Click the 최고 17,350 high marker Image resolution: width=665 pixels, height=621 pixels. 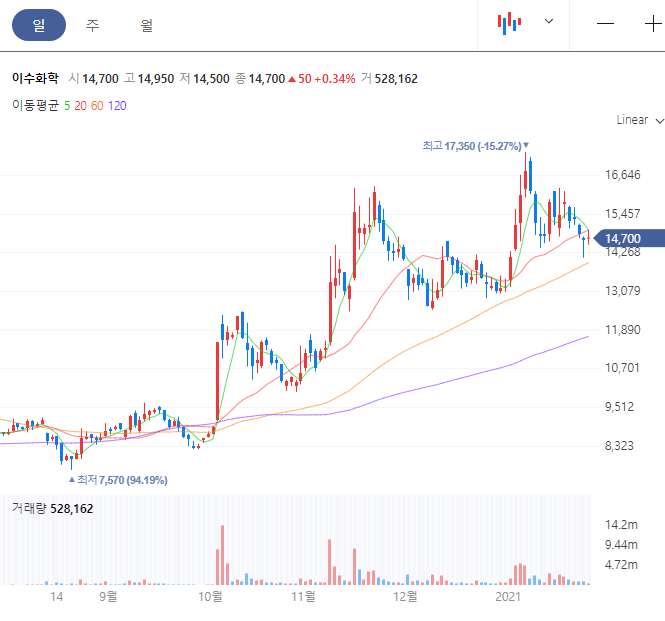pyautogui.click(x=475, y=146)
